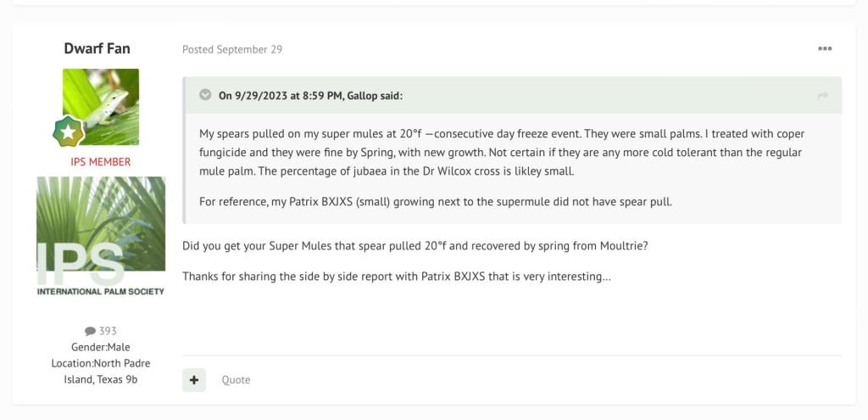Open the three-dot post options menu
Image resolution: width=868 pixels, height=420 pixels.
[x=824, y=49]
